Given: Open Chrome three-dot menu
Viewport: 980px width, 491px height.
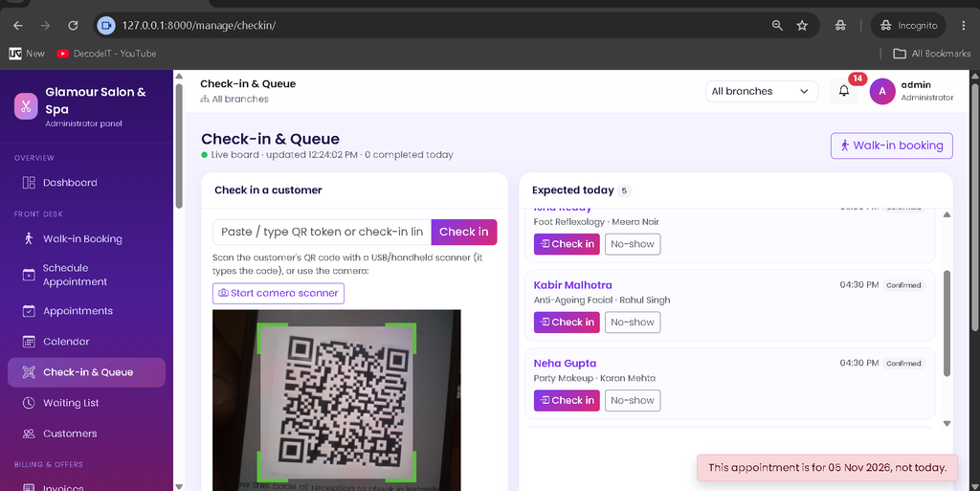Looking at the screenshot, I should tap(963, 26).
